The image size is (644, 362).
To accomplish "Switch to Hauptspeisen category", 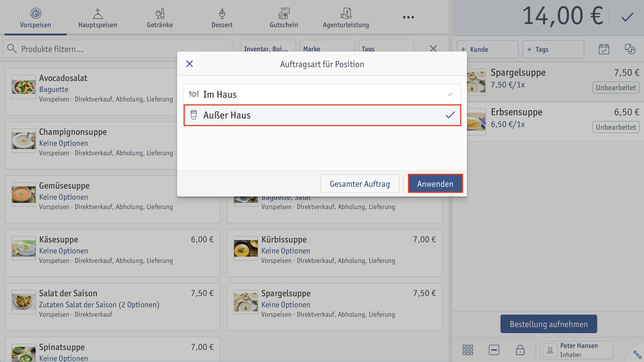I will coord(98,18).
